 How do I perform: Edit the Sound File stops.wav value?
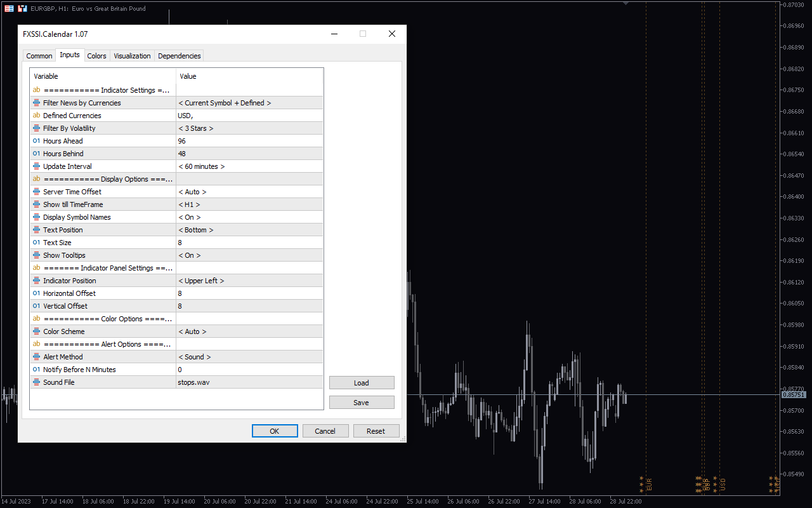[250, 382]
